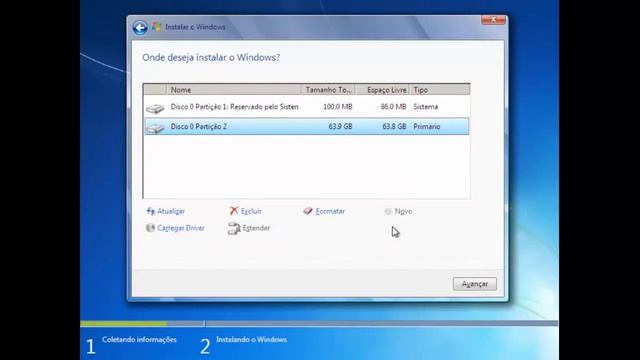640x360 pixels.
Task: Select Disco 0 Partição 1 Reservado row
Action: (x=307, y=107)
